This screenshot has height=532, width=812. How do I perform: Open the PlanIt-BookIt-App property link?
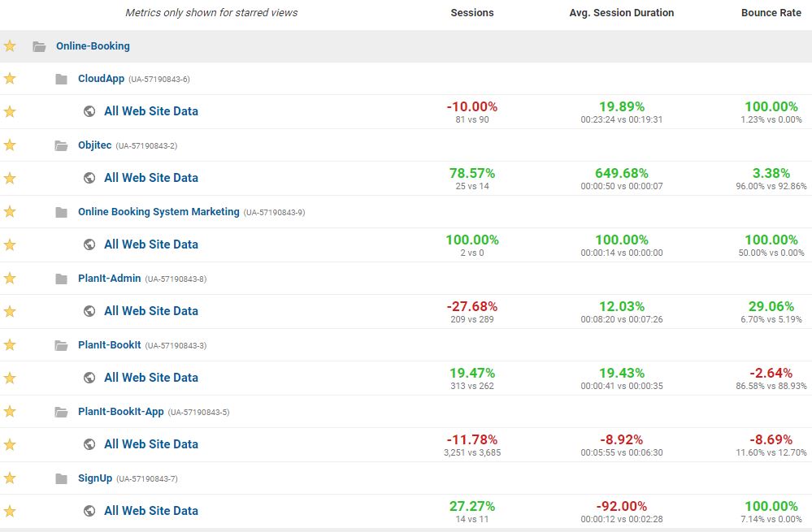120,412
